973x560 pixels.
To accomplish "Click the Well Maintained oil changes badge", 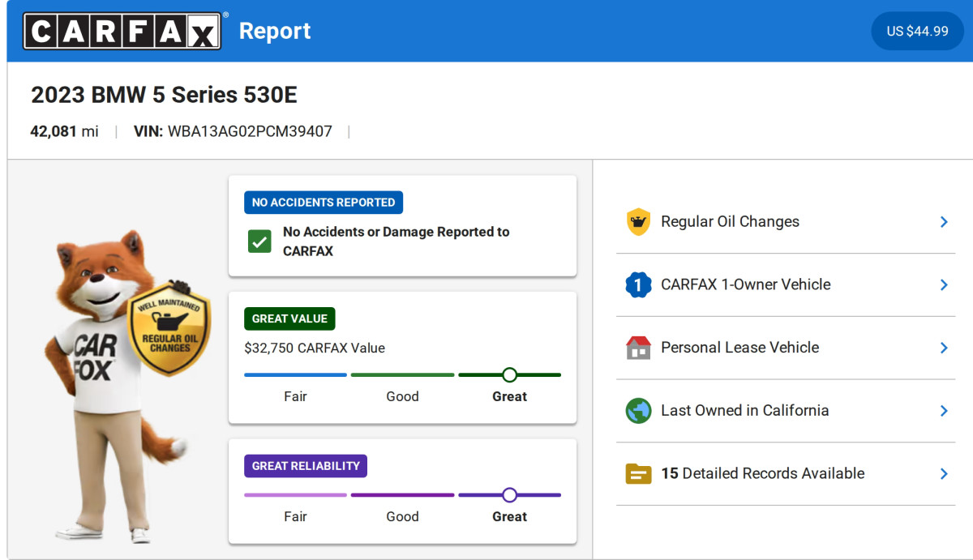I will point(169,329).
